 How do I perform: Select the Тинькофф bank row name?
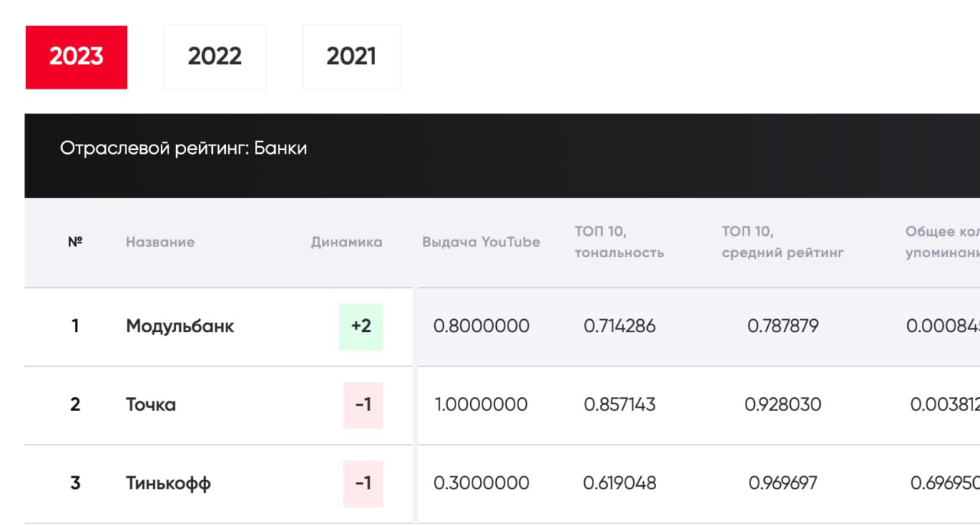pyautogui.click(x=168, y=483)
